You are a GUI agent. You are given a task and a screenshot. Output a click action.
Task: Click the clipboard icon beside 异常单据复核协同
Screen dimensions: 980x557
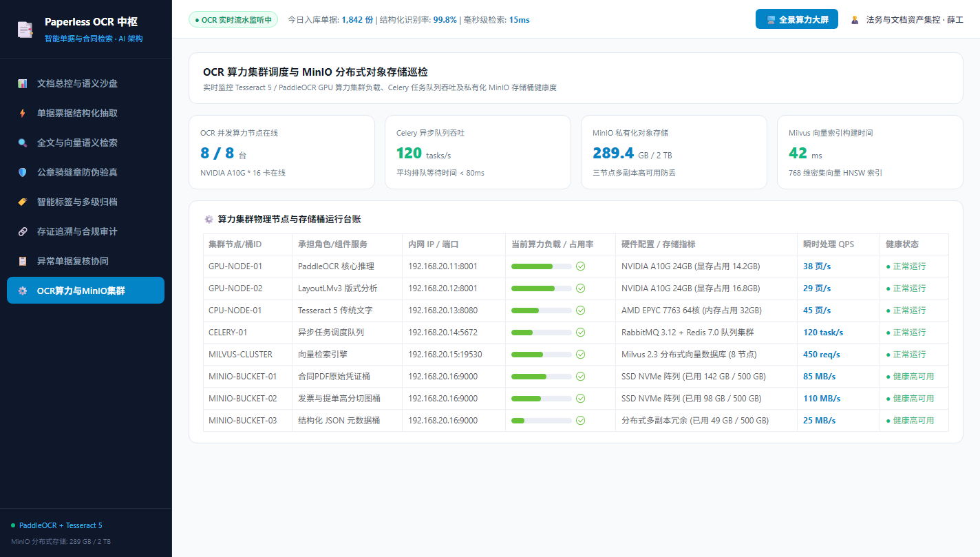click(x=23, y=261)
